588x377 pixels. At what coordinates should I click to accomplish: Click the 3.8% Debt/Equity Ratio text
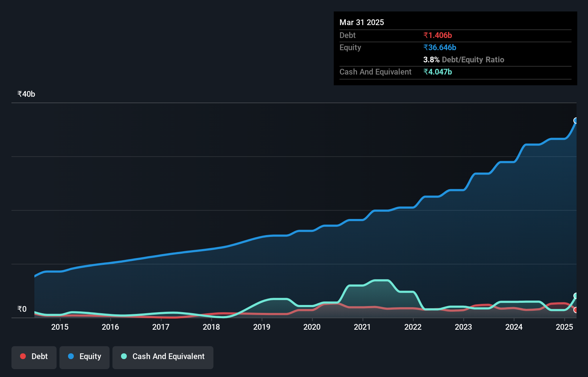click(464, 59)
